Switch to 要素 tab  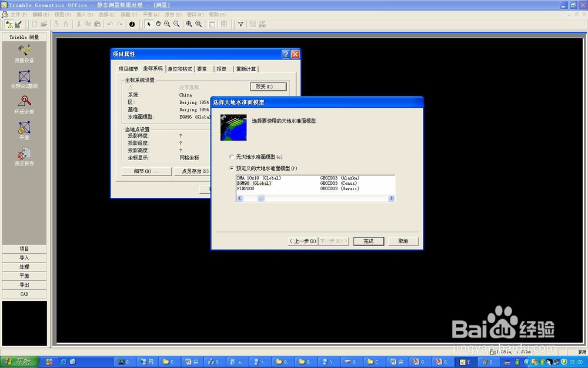[202, 69]
